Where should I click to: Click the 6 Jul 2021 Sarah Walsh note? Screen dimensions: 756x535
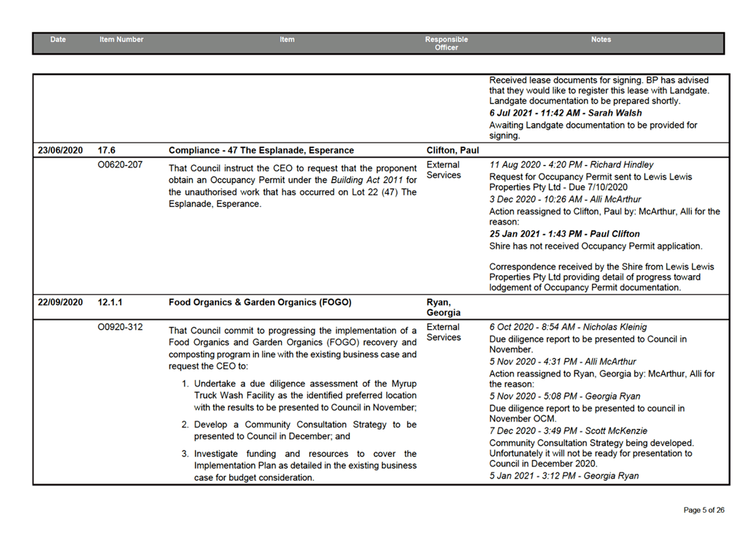[x=565, y=113]
